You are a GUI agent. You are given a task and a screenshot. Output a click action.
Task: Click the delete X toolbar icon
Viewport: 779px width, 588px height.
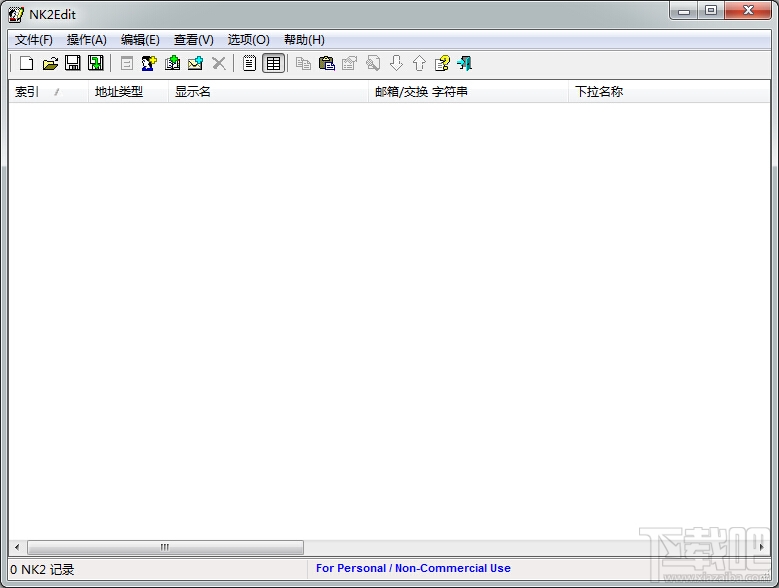click(219, 63)
